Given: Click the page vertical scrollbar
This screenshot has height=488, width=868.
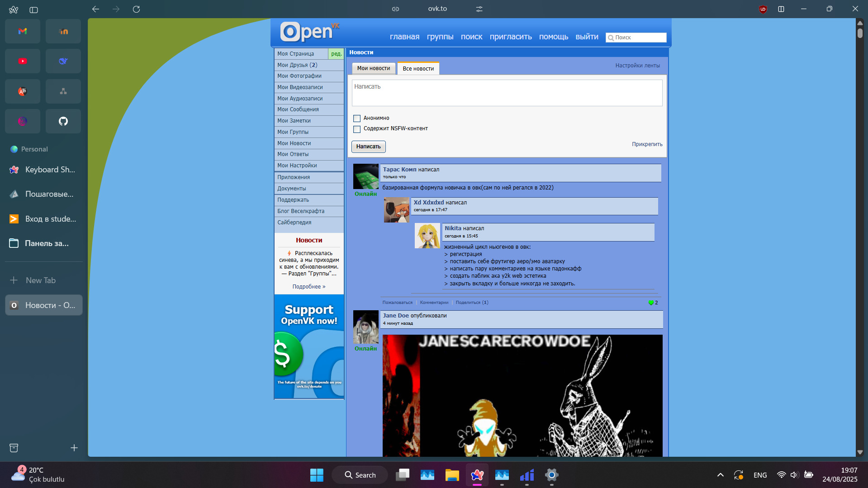Looking at the screenshot, I should [859, 33].
